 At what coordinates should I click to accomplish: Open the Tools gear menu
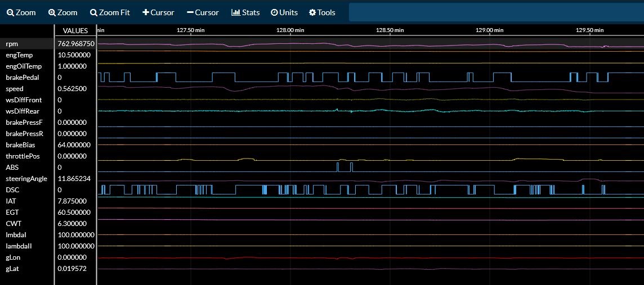(322, 12)
